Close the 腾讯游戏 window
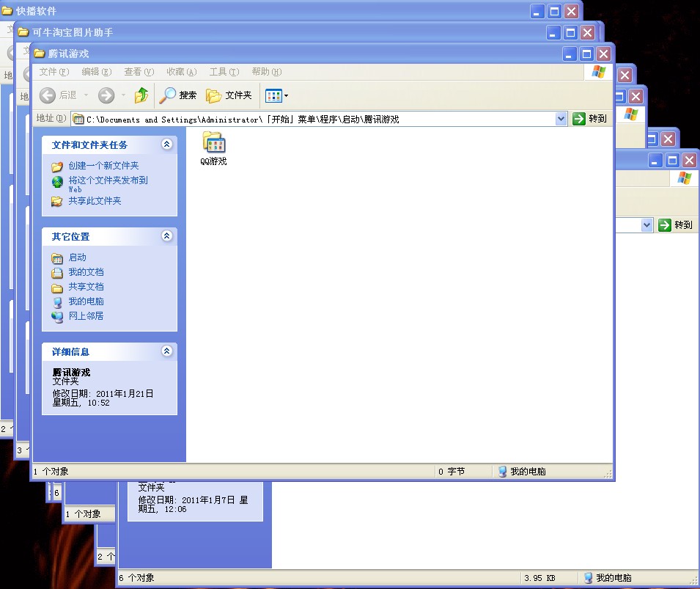Image resolution: width=700 pixels, height=589 pixels. (x=603, y=54)
